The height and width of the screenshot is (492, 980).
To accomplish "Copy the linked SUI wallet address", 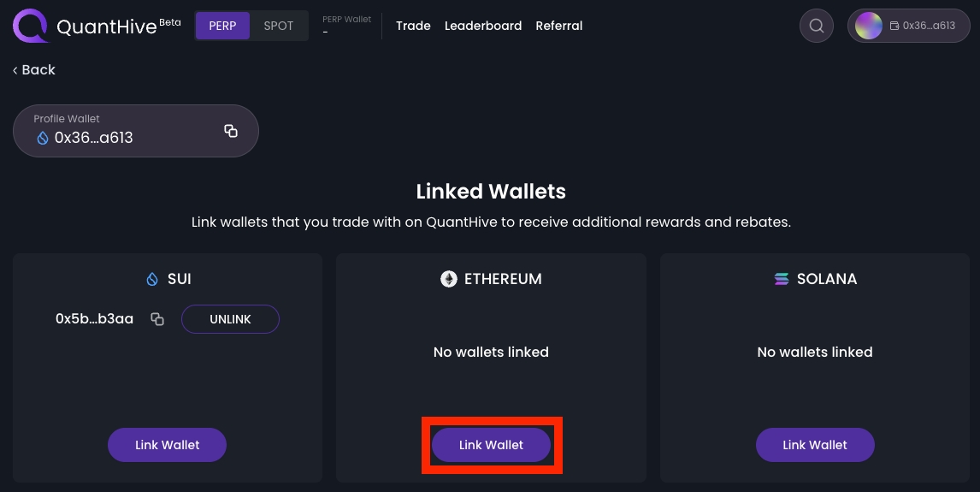I will coord(157,319).
